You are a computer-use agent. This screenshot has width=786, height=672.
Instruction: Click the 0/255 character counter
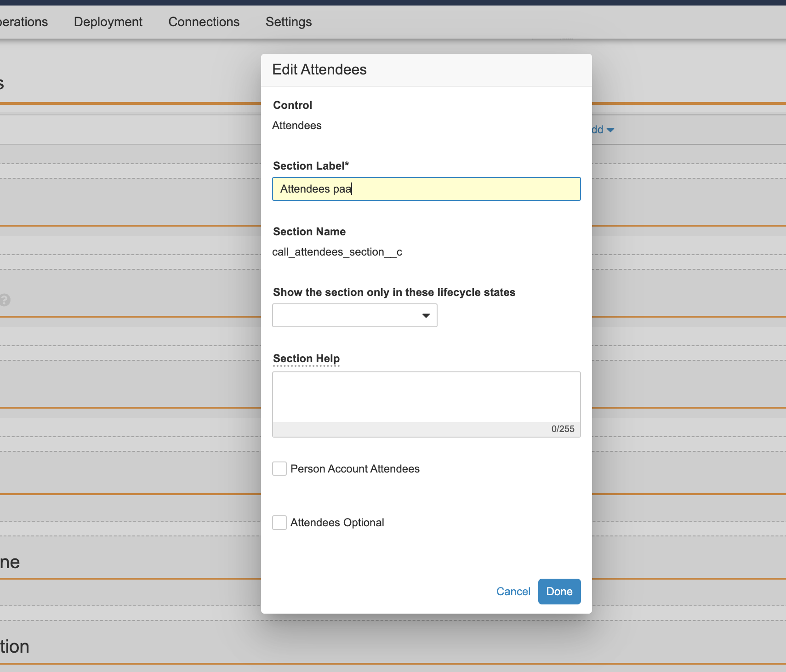[x=563, y=429]
